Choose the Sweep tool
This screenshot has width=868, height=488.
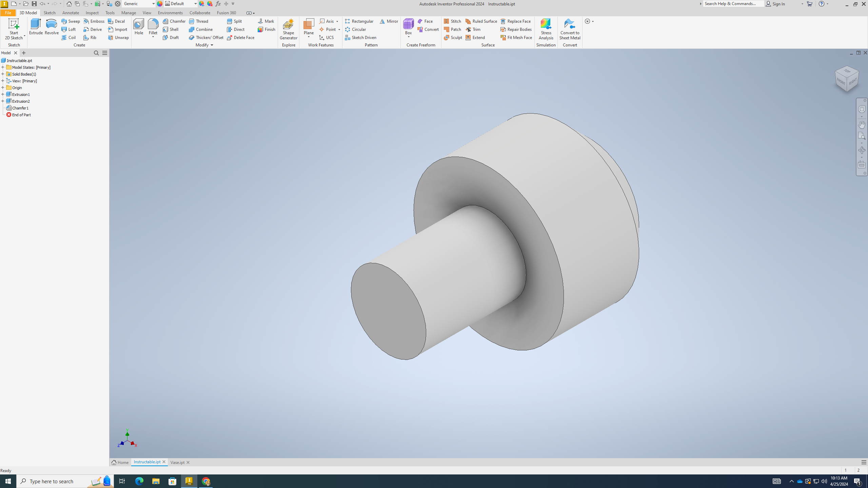[71, 21]
